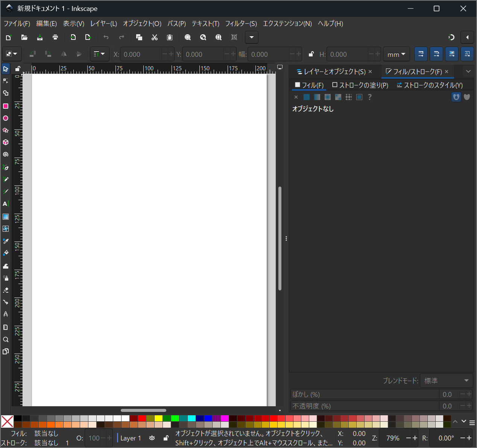Pick the yellow swatch in palette
The width and height of the screenshot is (477, 448).
158,418
